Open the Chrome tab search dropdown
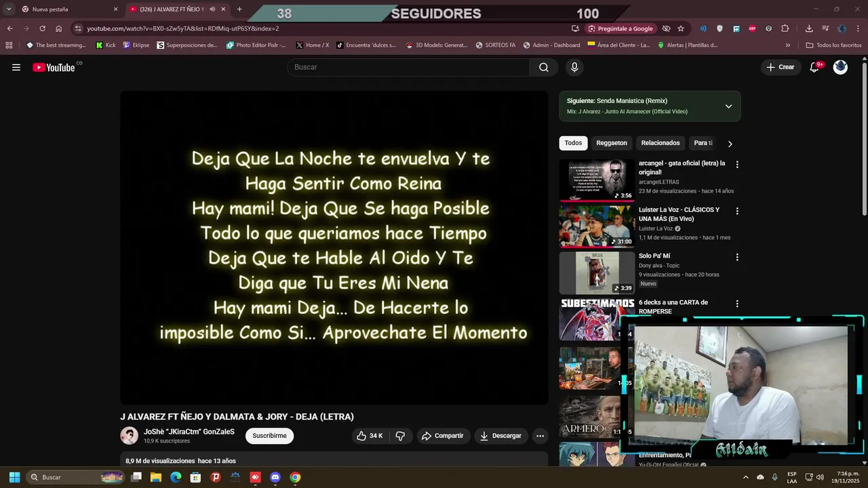The height and width of the screenshot is (488, 868). 9,9
